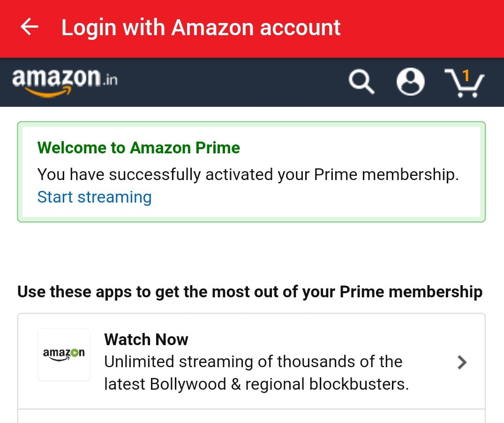
Task: Go back using the header arrow
Action: (x=29, y=27)
